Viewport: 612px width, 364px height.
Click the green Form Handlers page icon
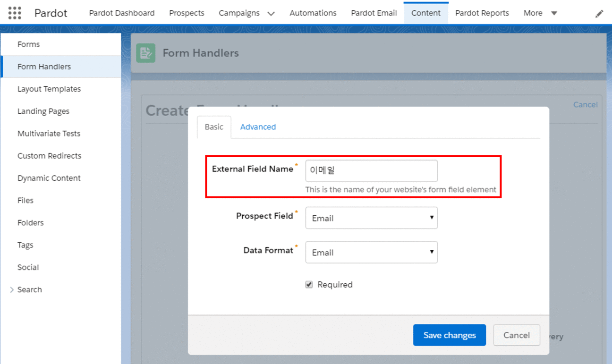coord(146,53)
